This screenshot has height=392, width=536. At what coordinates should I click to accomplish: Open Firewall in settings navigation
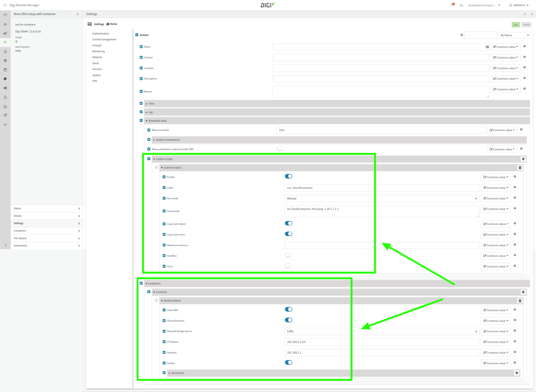tap(97, 46)
